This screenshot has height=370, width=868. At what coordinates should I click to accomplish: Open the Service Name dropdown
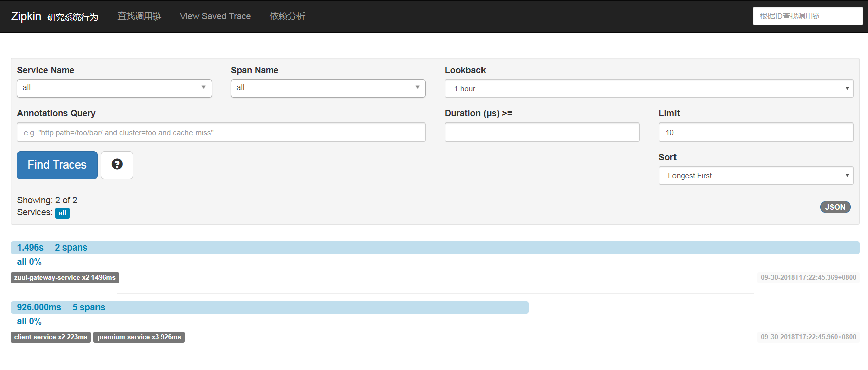[114, 88]
